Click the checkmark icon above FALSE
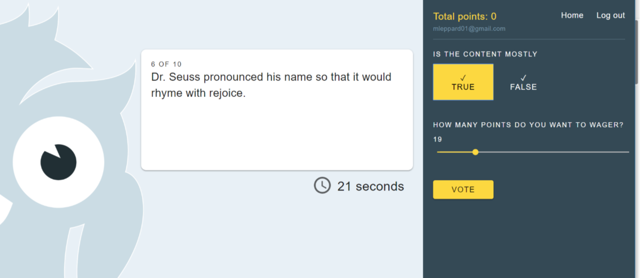This screenshot has height=278, width=644. pyautogui.click(x=523, y=78)
